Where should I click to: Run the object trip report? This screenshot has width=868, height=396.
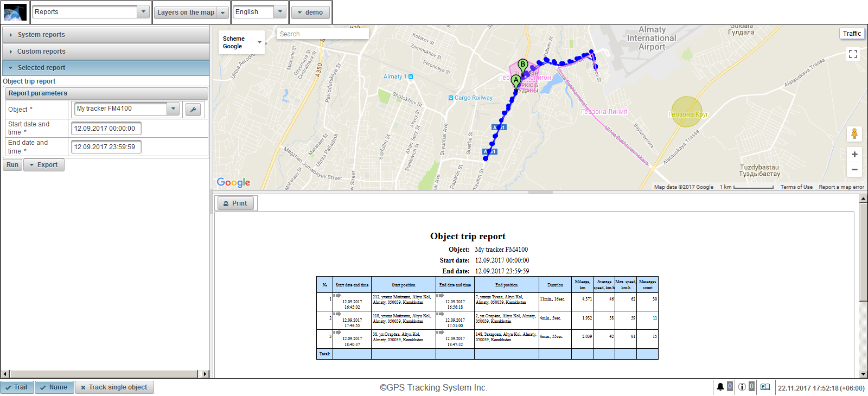click(x=12, y=165)
